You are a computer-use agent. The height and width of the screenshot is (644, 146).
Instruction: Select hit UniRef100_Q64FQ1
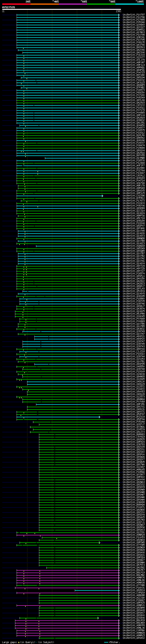[134, 70]
